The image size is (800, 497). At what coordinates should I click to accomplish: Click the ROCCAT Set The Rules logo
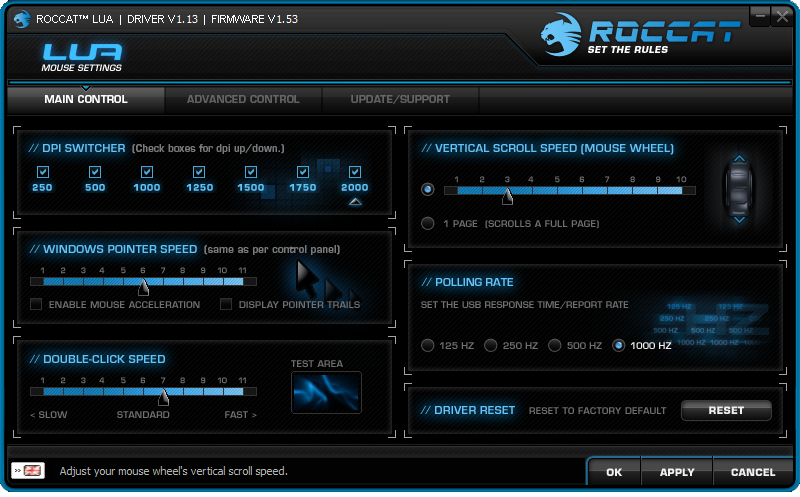pos(640,35)
